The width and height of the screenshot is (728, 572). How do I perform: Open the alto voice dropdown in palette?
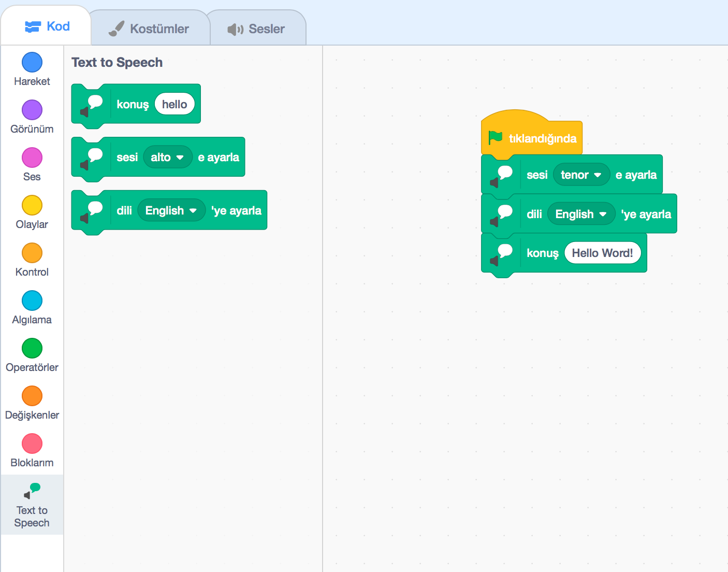tap(168, 157)
